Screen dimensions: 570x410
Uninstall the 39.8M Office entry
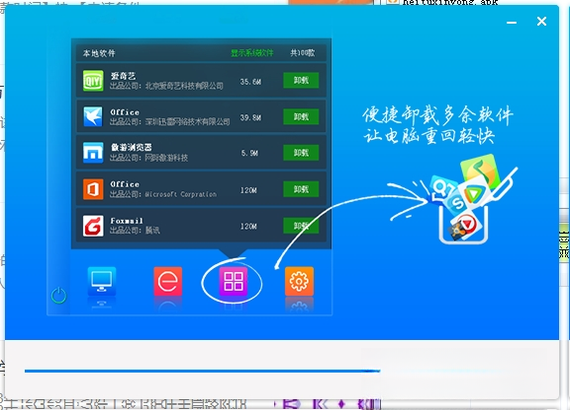pyautogui.click(x=301, y=117)
